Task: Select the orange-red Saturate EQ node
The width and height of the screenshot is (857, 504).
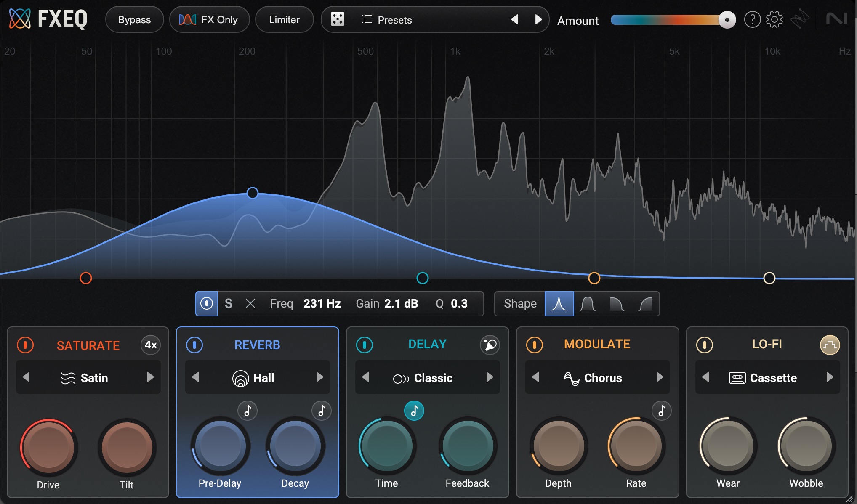Action: (86, 278)
